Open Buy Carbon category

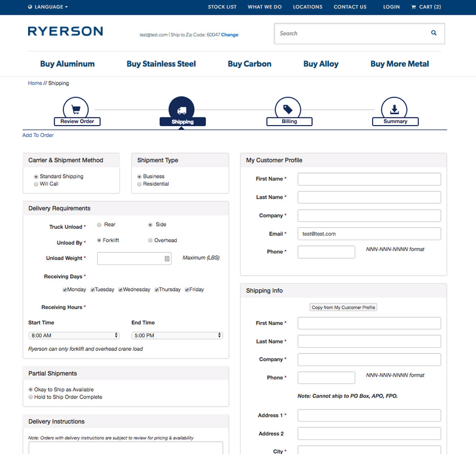pyautogui.click(x=249, y=64)
